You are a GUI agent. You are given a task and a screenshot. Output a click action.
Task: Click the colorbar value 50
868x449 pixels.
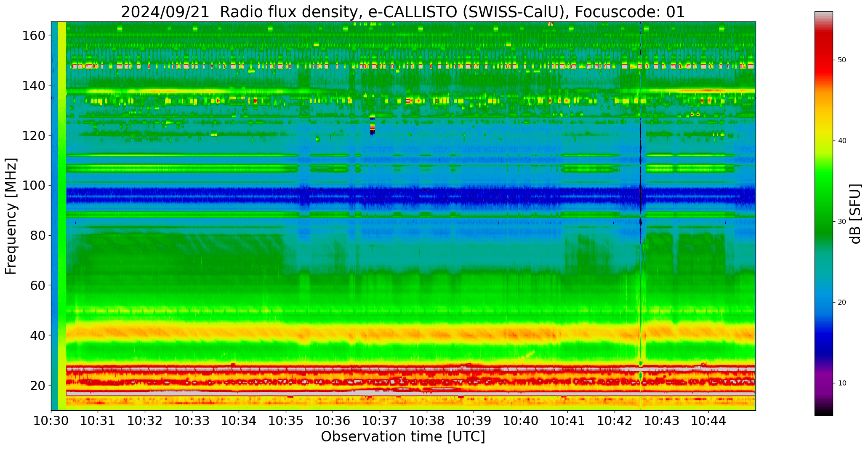point(842,60)
